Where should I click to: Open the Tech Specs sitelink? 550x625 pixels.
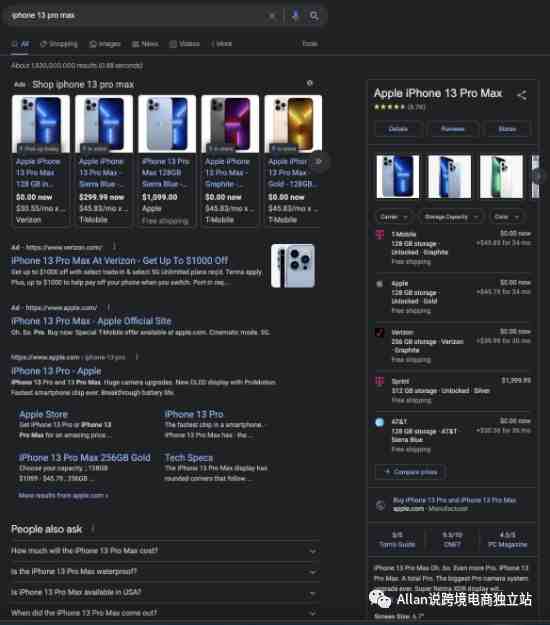[x=189, y=458]
